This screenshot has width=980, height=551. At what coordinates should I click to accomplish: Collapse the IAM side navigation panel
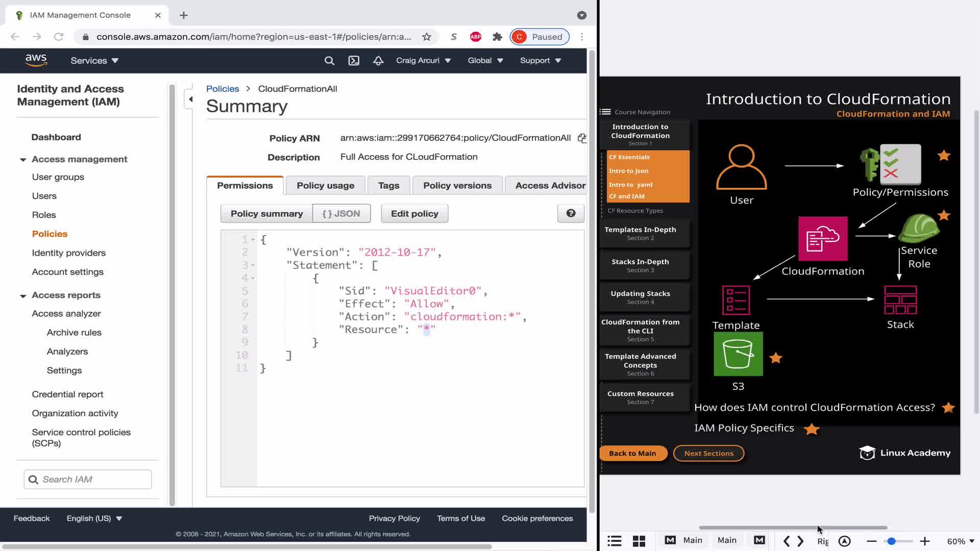point(190,99)
